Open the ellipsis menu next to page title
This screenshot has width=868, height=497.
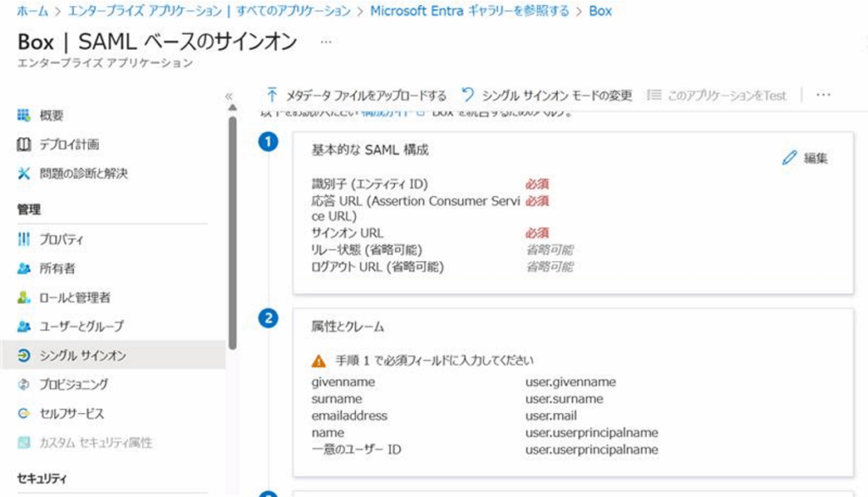click(x=326, y=41)
